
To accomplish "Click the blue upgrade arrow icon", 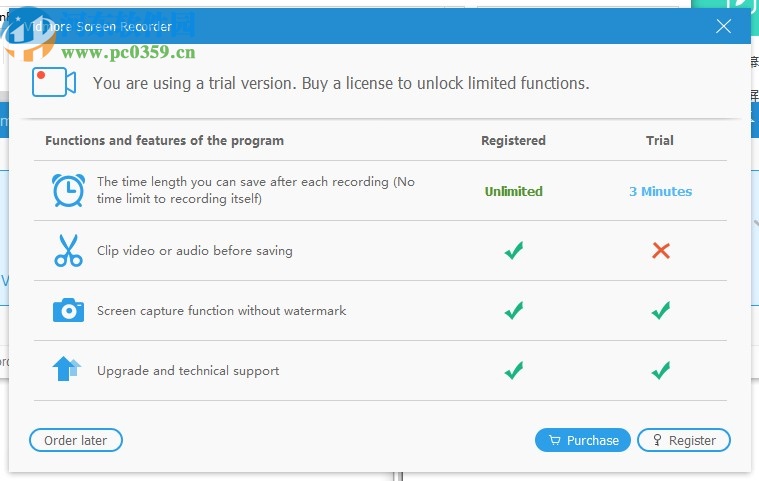I will click(67, 369).
